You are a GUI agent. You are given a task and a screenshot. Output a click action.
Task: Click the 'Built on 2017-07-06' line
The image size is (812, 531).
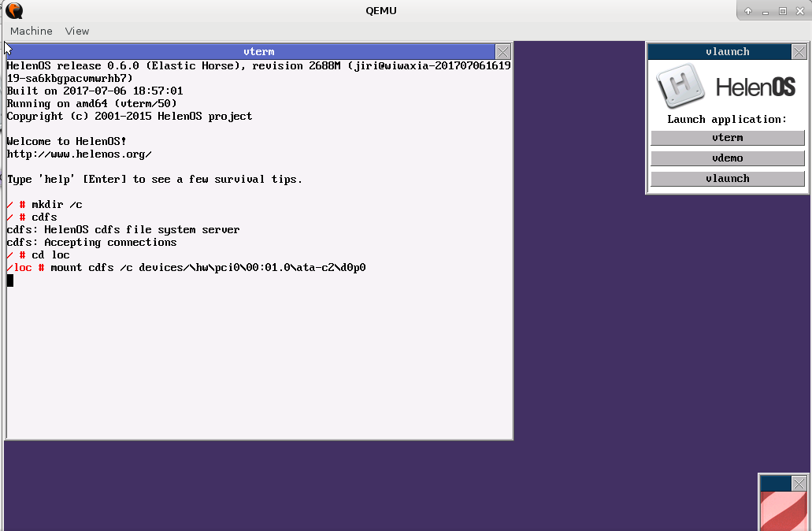pos(95,91)
